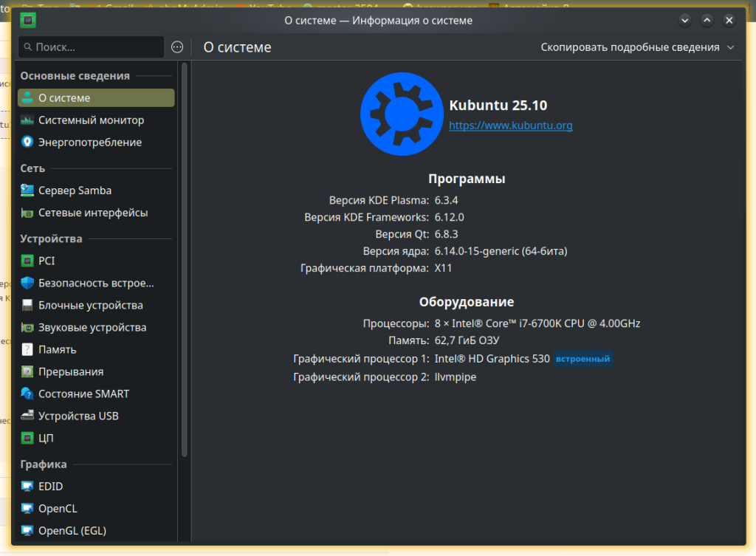Viewport: 756px width, 556px height.
Task: Open 'Звуковые устройства' page
Action: pyautogui.click(x=96, y=327)
